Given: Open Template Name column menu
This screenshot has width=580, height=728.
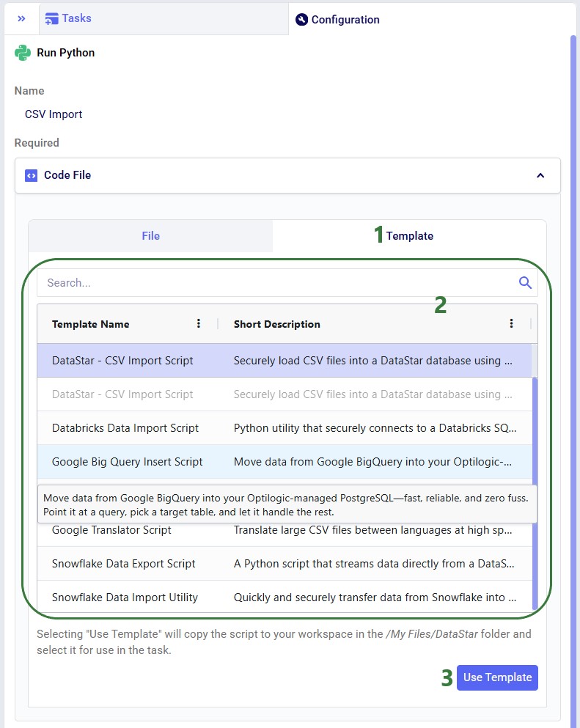Looking at the screenshot, I should pos(199,323).
